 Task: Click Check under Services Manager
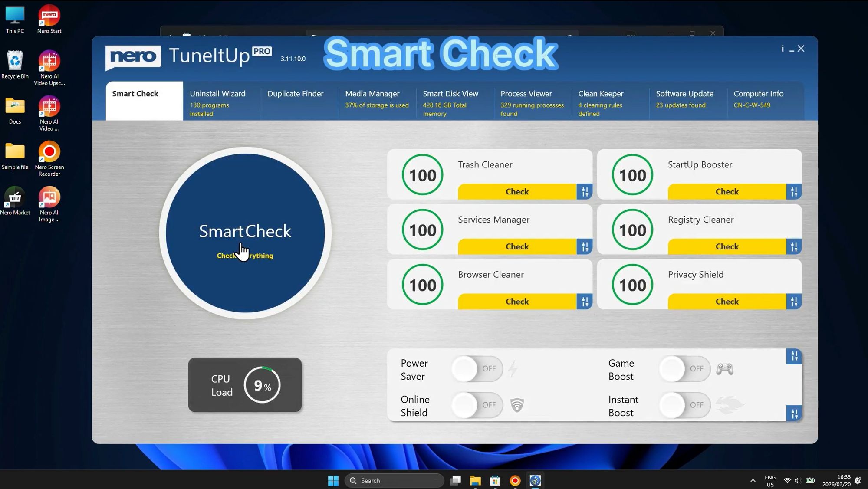[516, 246]
